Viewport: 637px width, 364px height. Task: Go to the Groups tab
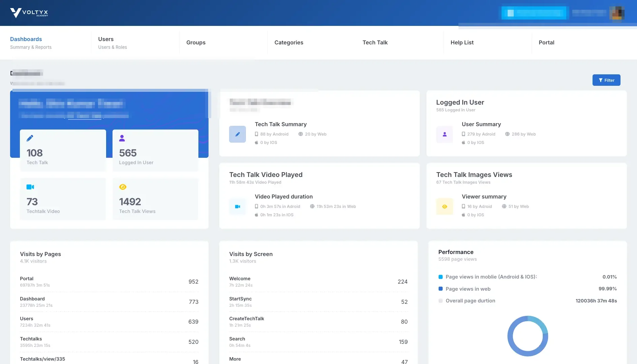tap(196, 42)
